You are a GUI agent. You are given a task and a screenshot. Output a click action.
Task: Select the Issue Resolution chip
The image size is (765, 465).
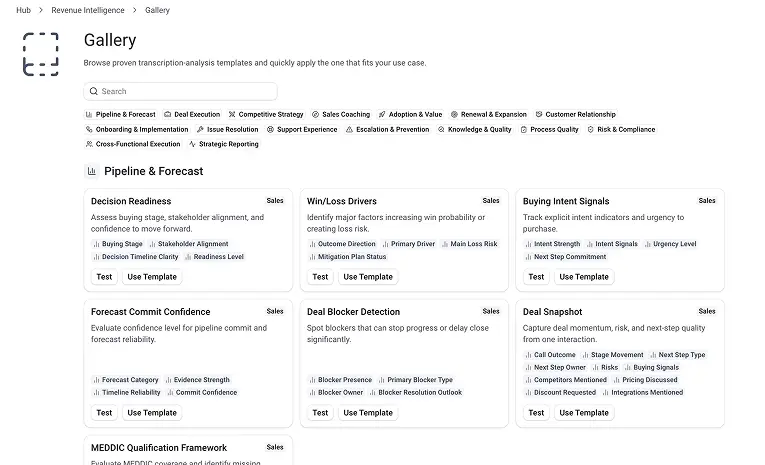coord(227,129)
